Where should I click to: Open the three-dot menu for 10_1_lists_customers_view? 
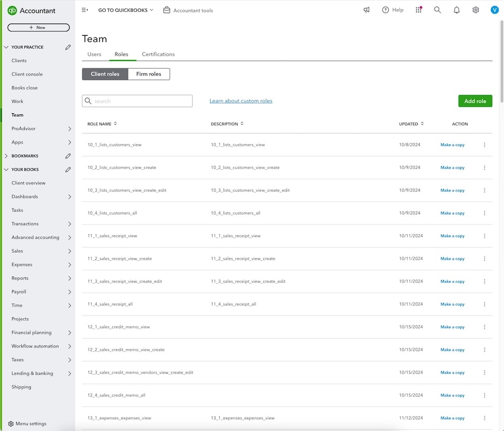point(484,145)
